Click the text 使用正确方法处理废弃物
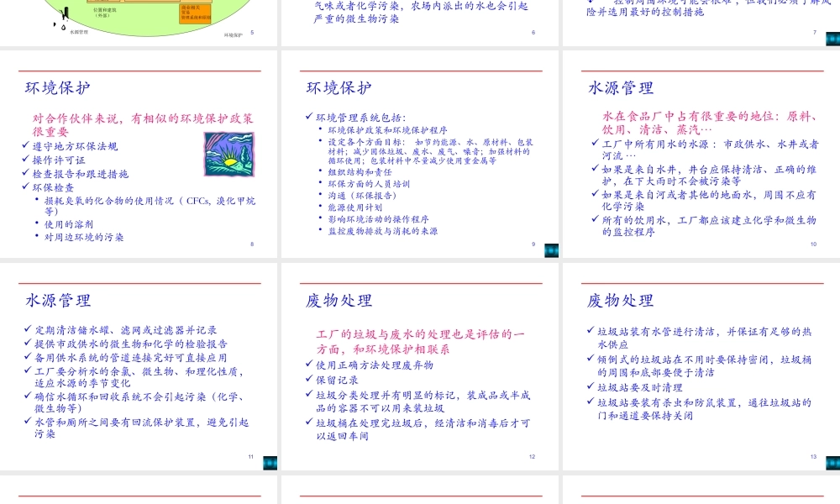 click(x=375, y=365)
